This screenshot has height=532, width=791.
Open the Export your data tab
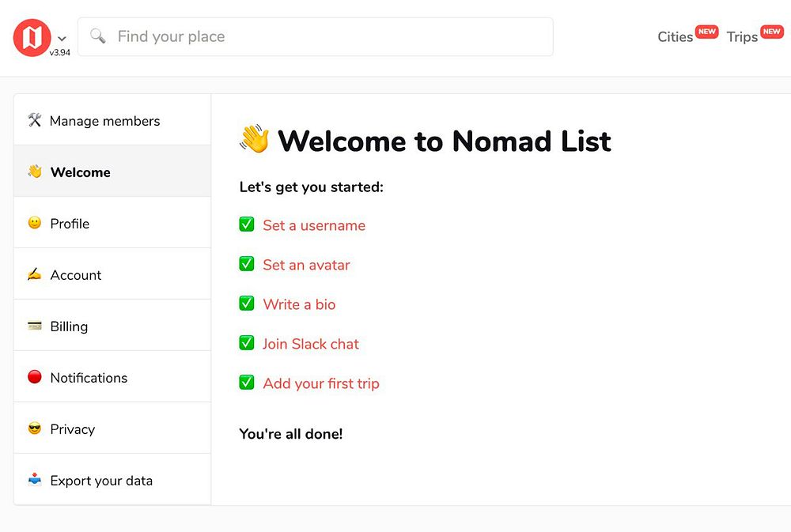pyautogui.click(x=101, y=481)
